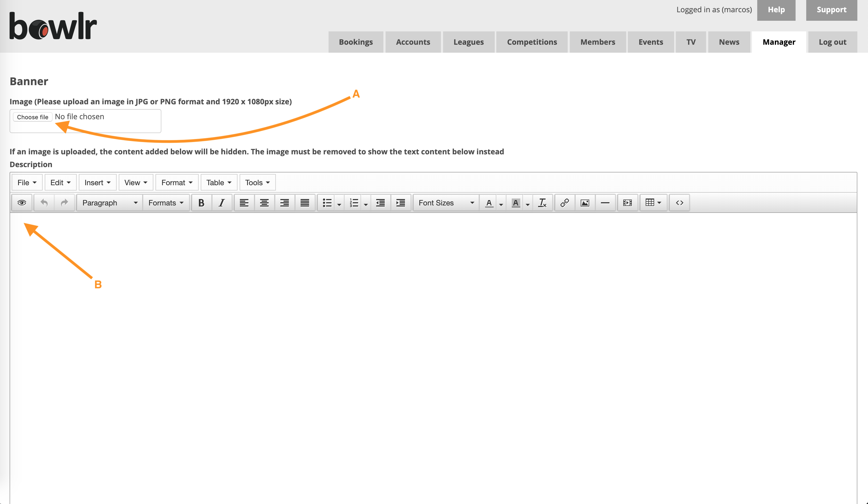This screenshot has height=504, width=868.
Task: Redo the last editor action
Action: (x=64, y=203)
